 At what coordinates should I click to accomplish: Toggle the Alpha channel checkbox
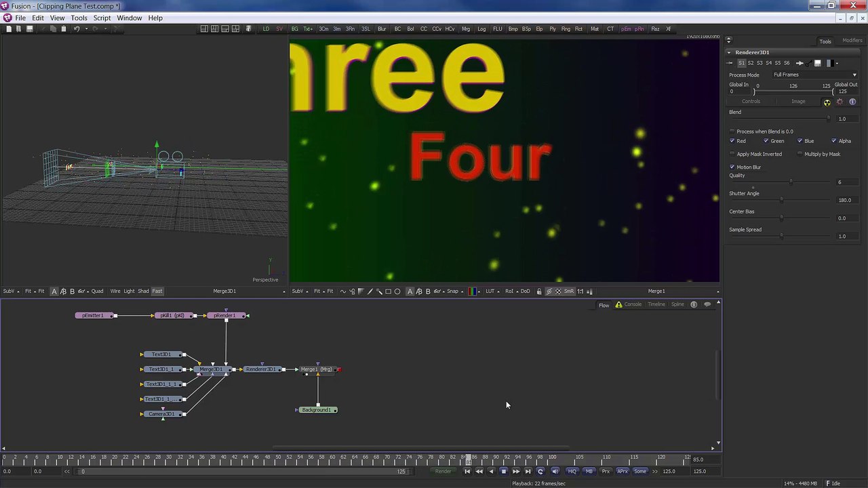834,141
